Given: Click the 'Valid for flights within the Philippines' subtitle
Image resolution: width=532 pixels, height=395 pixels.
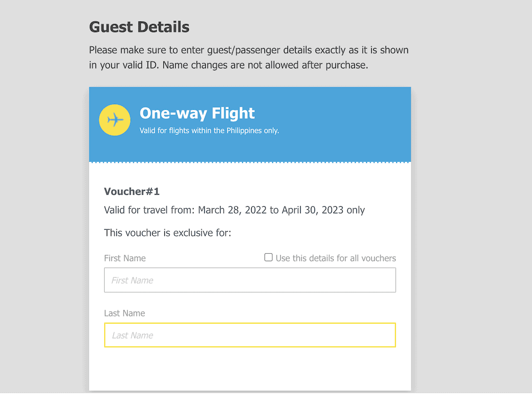Looking at the screenshot, I should pyautogui.click(x=209, y=131).
